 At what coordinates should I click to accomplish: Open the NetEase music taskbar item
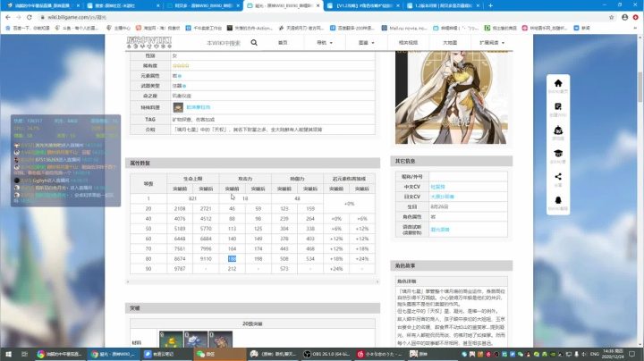click(379, 354)
